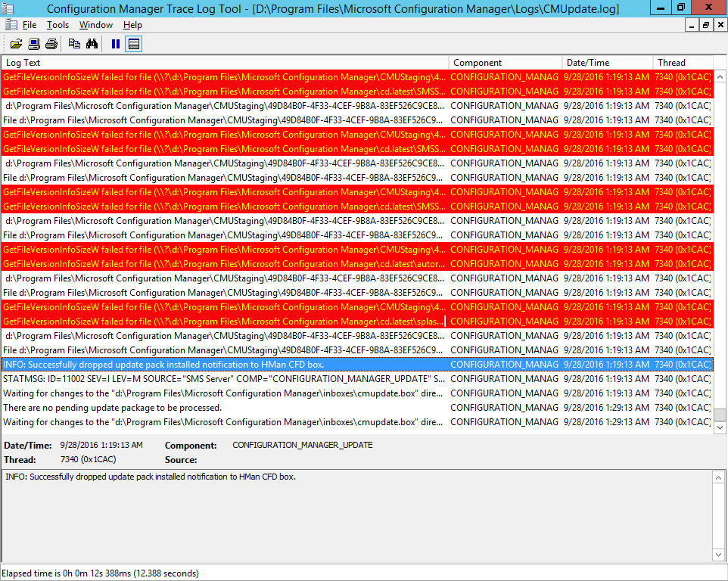The width and height of the screenshot is (728, 581).
Task: Select the error row ending in 'cd.latest\splas...'
Action: pyautogui.click(x=357, y=322)
